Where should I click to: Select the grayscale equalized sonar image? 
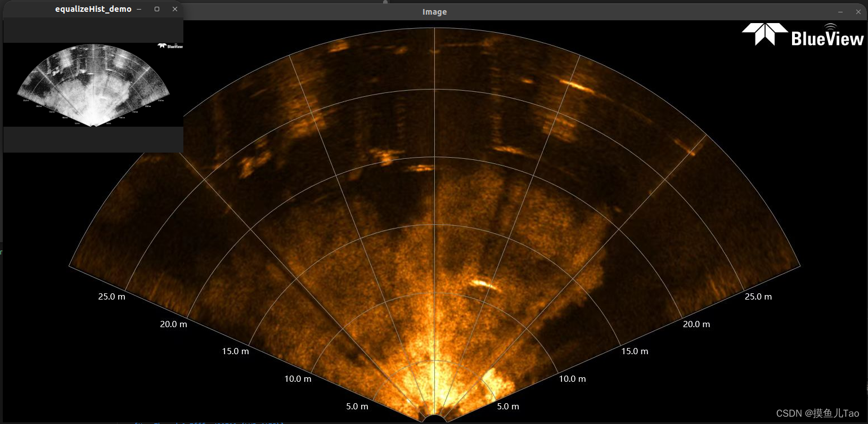(x=93, y=84)
